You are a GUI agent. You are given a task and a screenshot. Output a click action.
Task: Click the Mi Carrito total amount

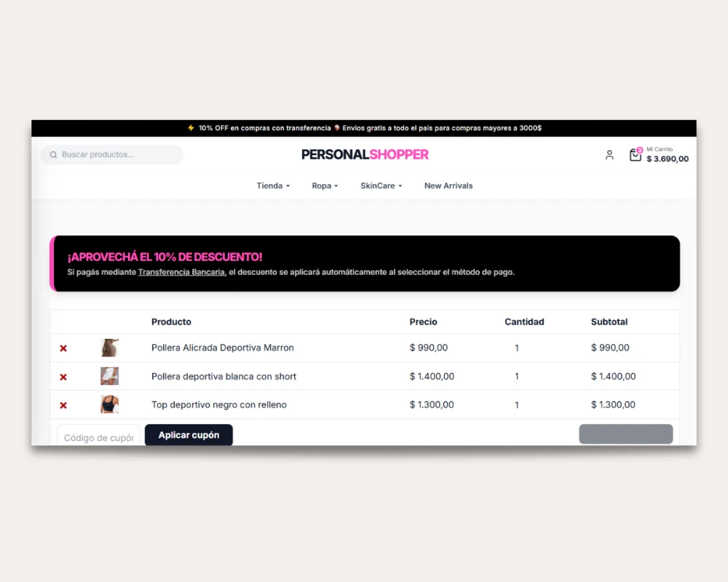pyautogui.click(x=667, y=159)
